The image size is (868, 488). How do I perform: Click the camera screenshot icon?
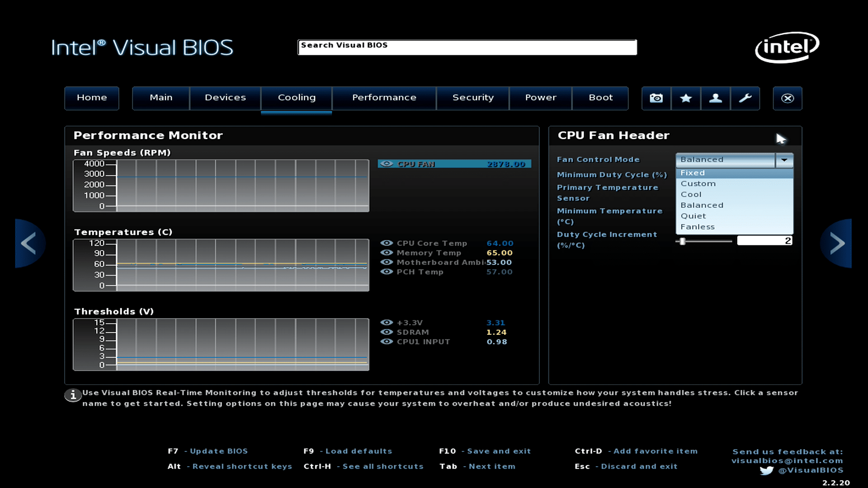[656, 98]
